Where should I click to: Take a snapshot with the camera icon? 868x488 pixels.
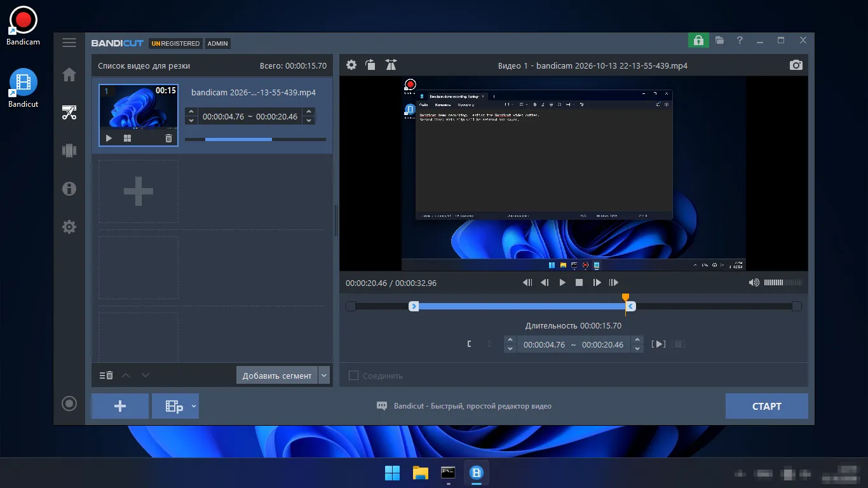(x=796, y=65)
